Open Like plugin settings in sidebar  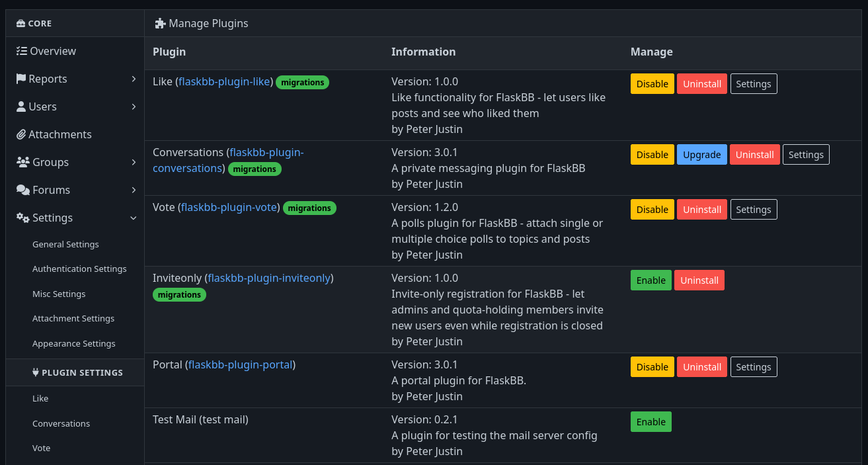40,398
